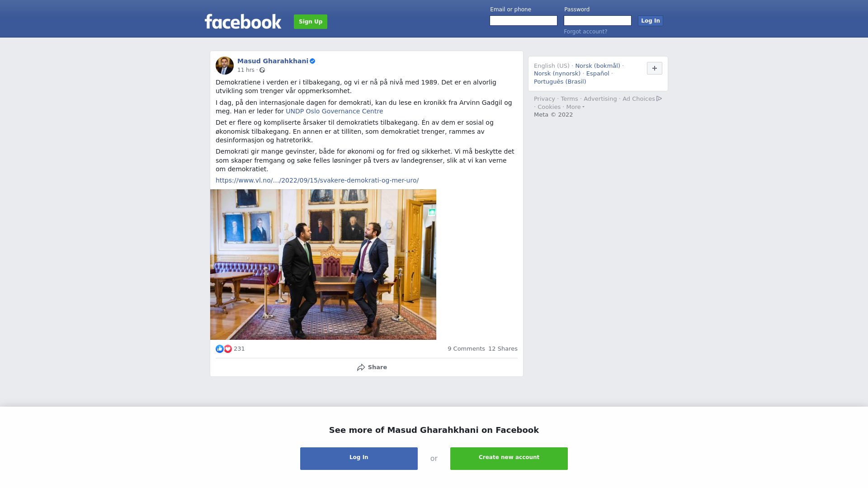
Task: Click the public globe privacy icon
Action: click(x=262, y=70)
